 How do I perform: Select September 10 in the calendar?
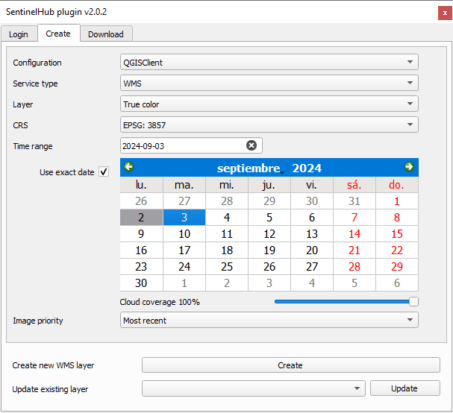(184, 234)
